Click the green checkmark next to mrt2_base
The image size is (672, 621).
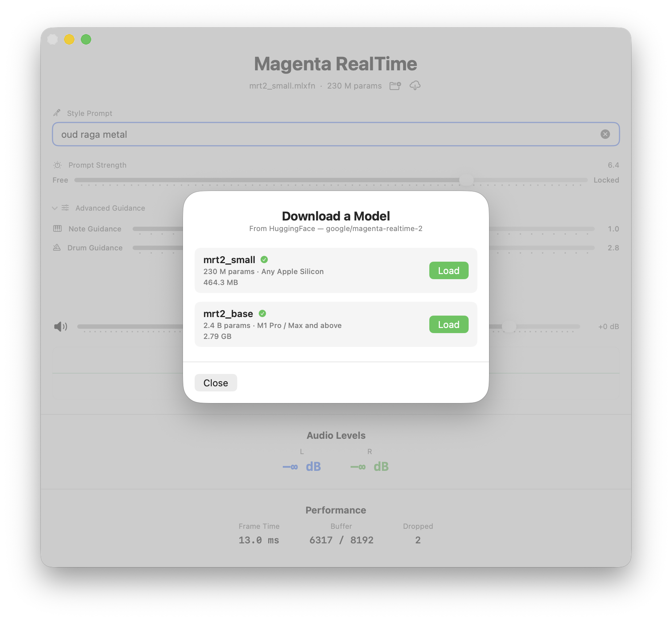(x=262, y=313)
